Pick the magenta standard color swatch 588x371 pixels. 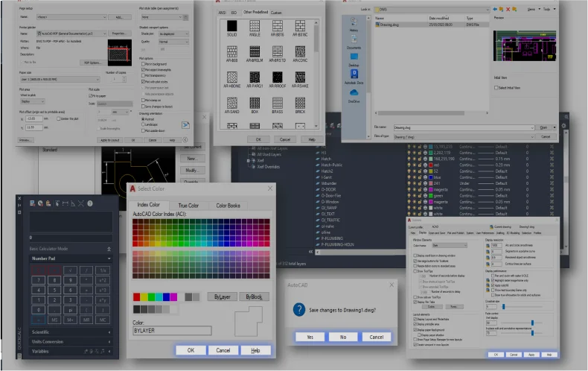pyautogui.click(x=173, y=297)
